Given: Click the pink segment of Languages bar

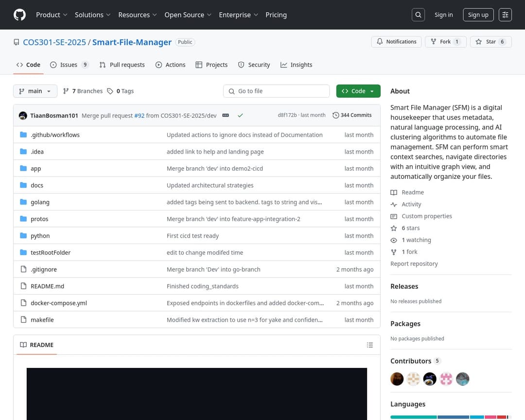Looking at the screenshot, I should [x=490, y=417].
